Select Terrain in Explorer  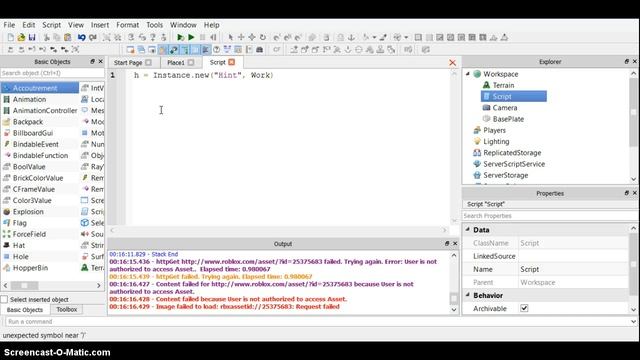click(x=503, y=85)
